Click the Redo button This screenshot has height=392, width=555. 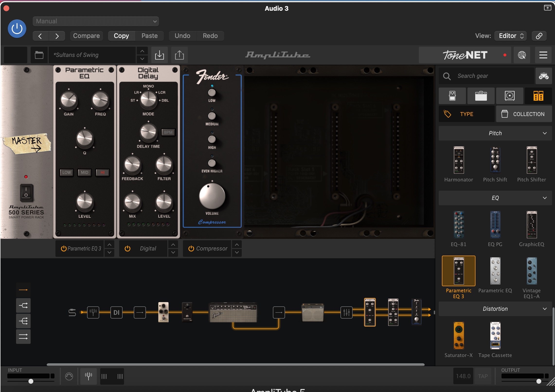click(x=210, y=36)
